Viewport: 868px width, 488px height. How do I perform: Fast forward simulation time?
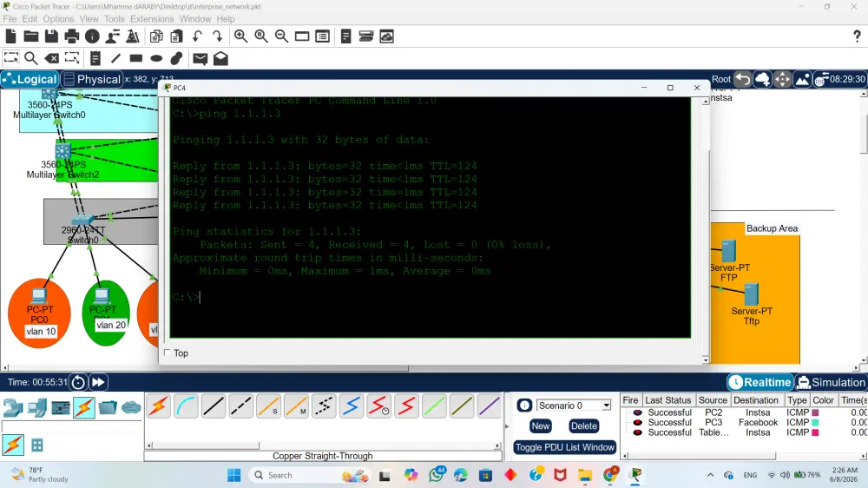(98, 382)
